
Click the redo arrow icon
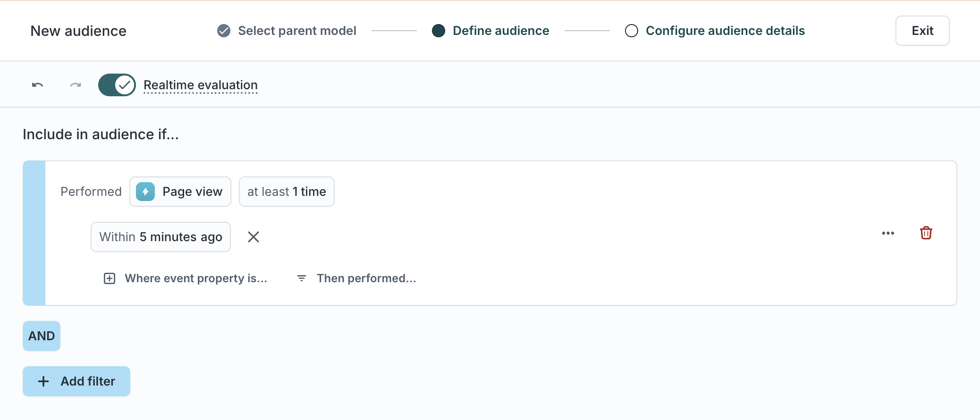76,85
